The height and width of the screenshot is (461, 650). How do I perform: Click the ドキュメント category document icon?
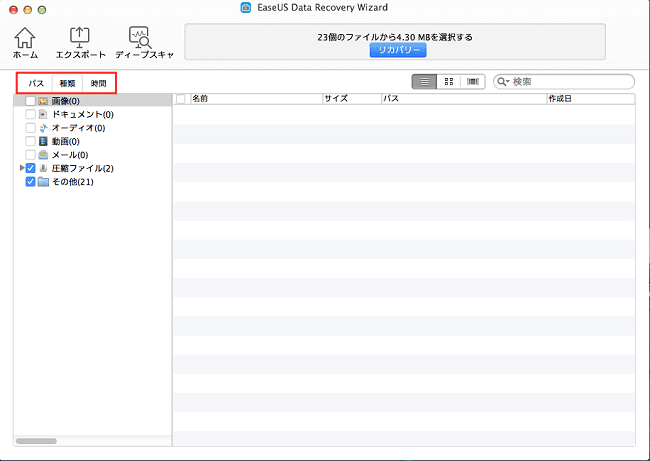pyautogui.click(x=43, y=114)
